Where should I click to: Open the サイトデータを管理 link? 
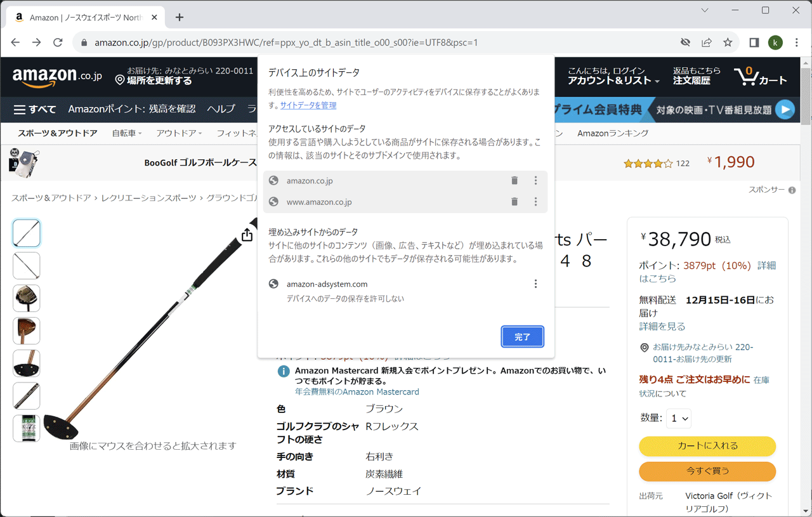click(308, 105)
